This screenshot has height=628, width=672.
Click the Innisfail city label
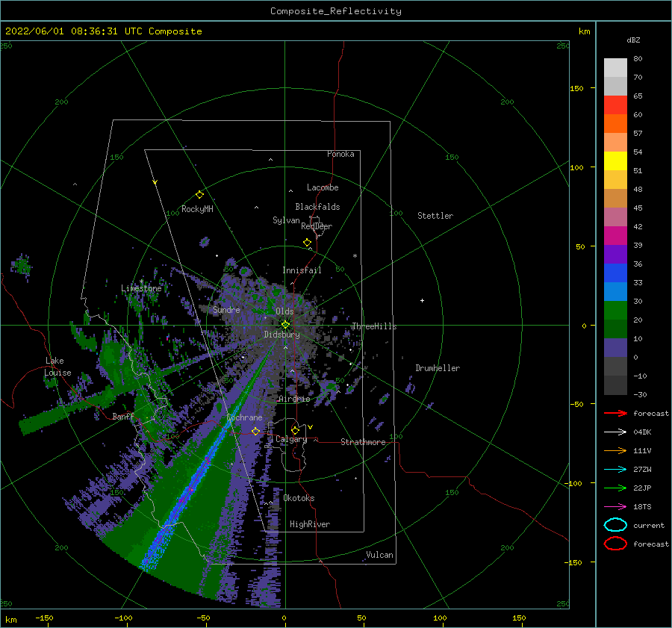(x=302, y=270)
